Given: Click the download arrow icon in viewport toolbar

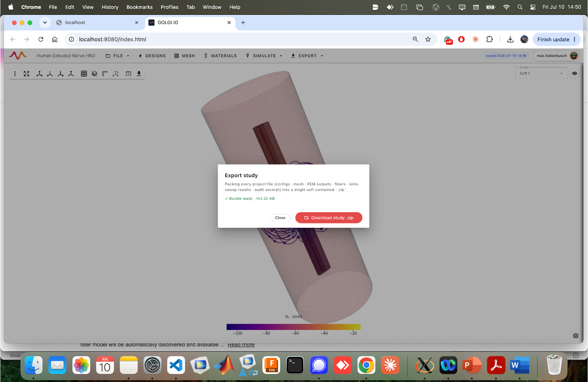Looking at the screenshot, I should click(139, 74).
